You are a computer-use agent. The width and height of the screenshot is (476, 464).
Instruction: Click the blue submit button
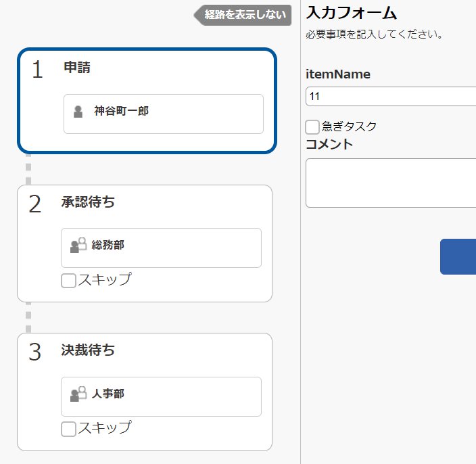[458, 256]
